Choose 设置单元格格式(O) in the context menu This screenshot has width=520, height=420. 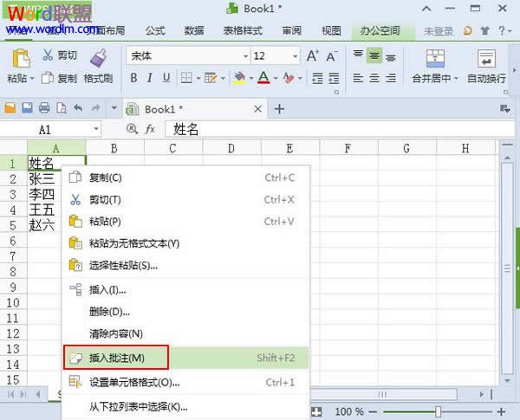point(134,382)
